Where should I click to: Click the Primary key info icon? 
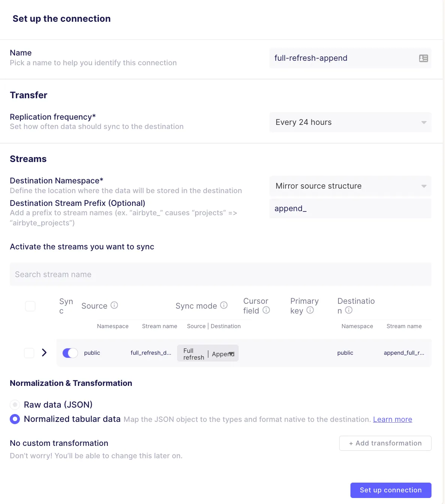310,310
